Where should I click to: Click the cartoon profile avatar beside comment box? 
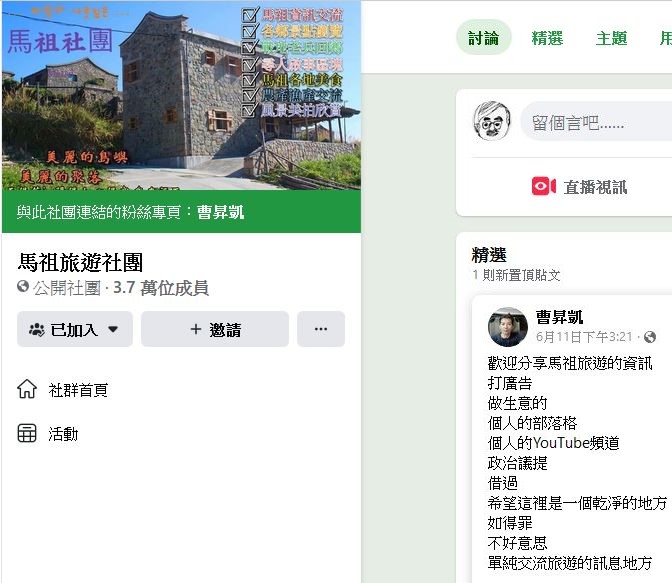[x=492, y=121]
